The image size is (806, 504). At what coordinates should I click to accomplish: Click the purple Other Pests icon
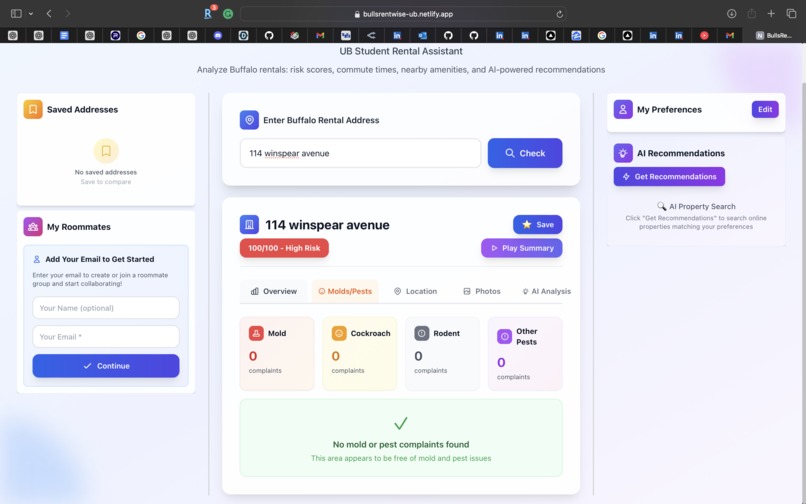[504, 336]
